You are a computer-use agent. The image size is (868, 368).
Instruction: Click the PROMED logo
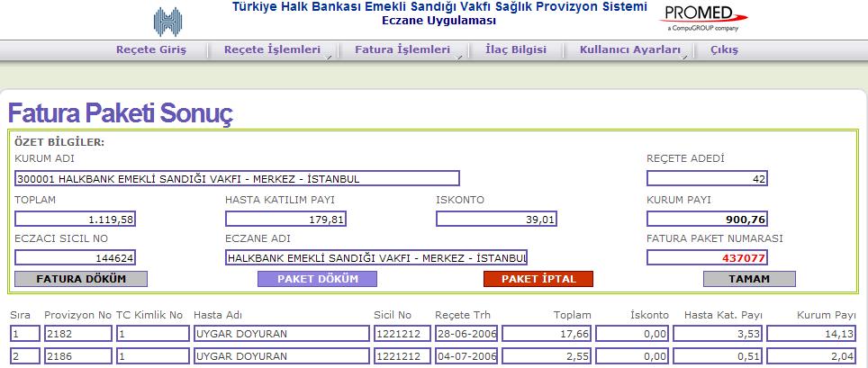pyautogui.click(x=703, y=18)
